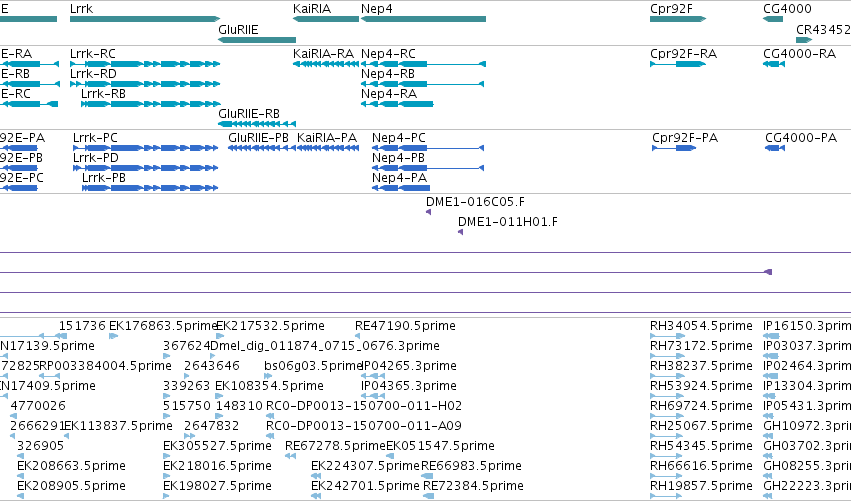Open EST EK208663.5prime label

pyautogui.click(x=71, y=466)
